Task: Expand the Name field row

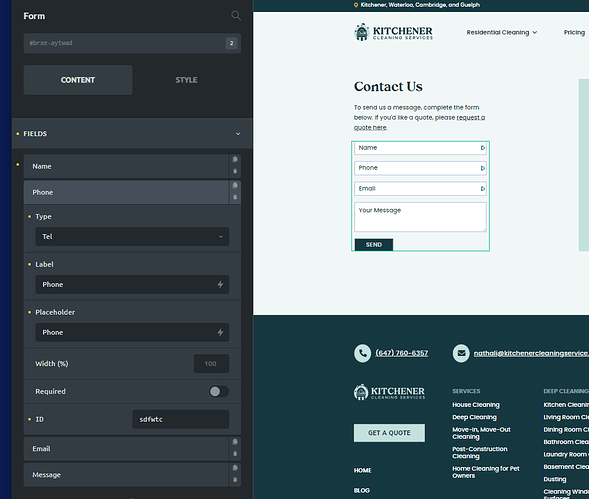Action: [126, 166]
